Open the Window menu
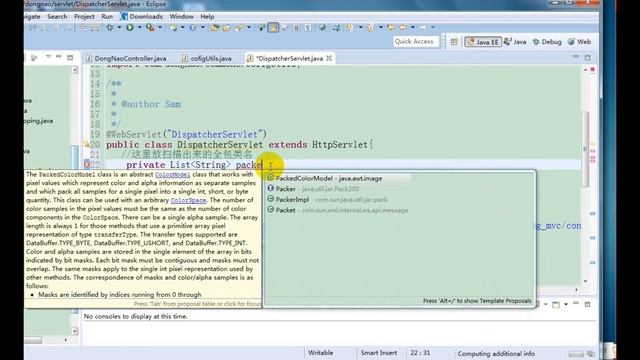 (181, 16)
